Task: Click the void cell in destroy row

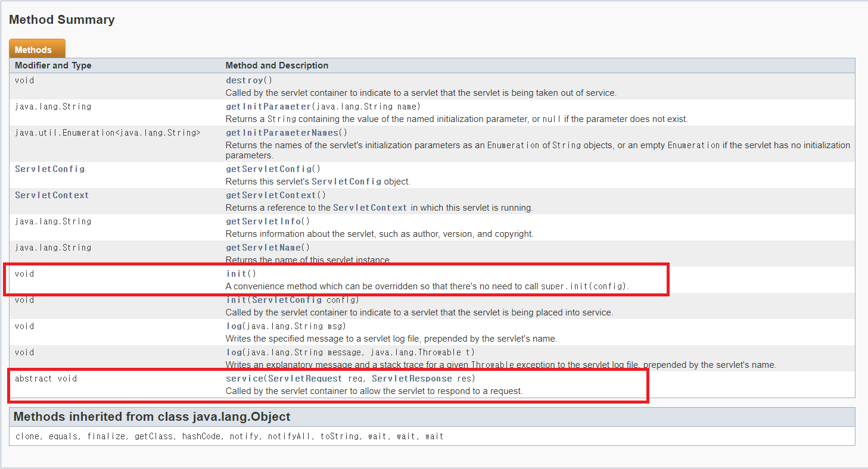Action: [x=24, y=80]
